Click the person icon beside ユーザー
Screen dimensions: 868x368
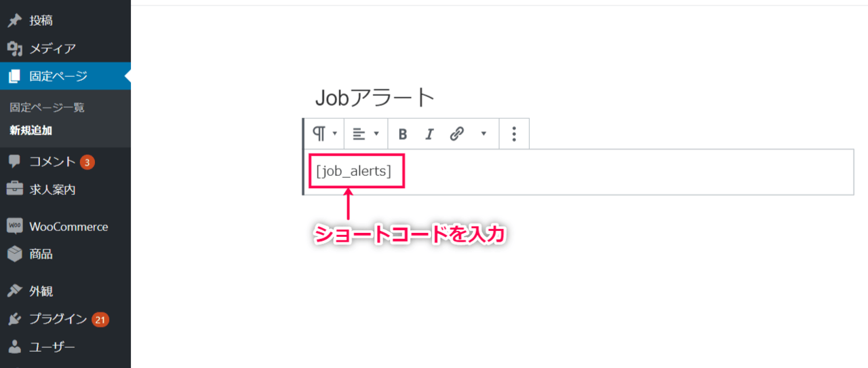[14, 347]
